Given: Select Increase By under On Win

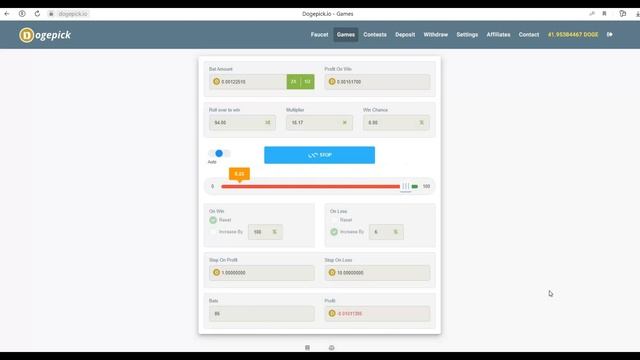Looking at the screenshot, I should point(213,232).
